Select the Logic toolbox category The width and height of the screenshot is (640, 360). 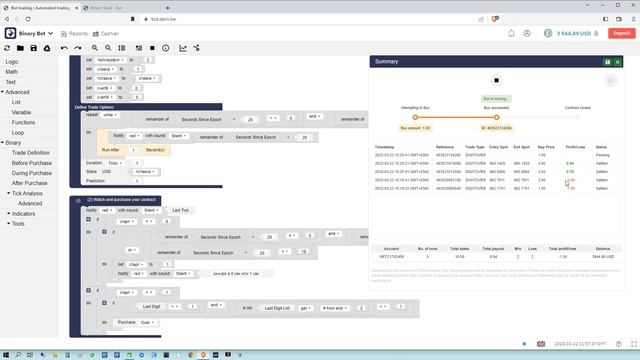tap(12, 62)
